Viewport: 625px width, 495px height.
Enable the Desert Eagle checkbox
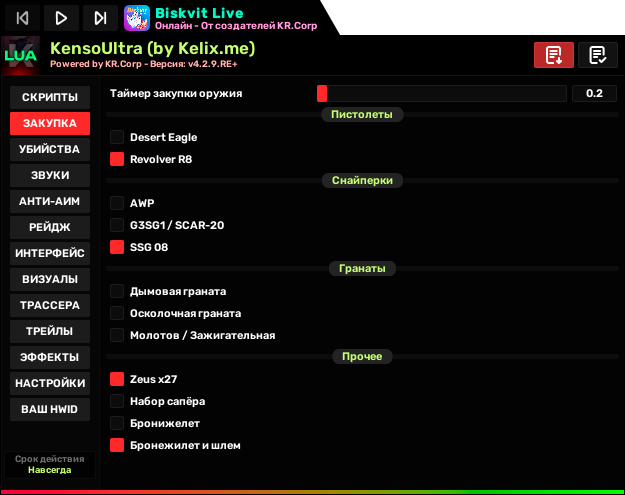point(117,137)
